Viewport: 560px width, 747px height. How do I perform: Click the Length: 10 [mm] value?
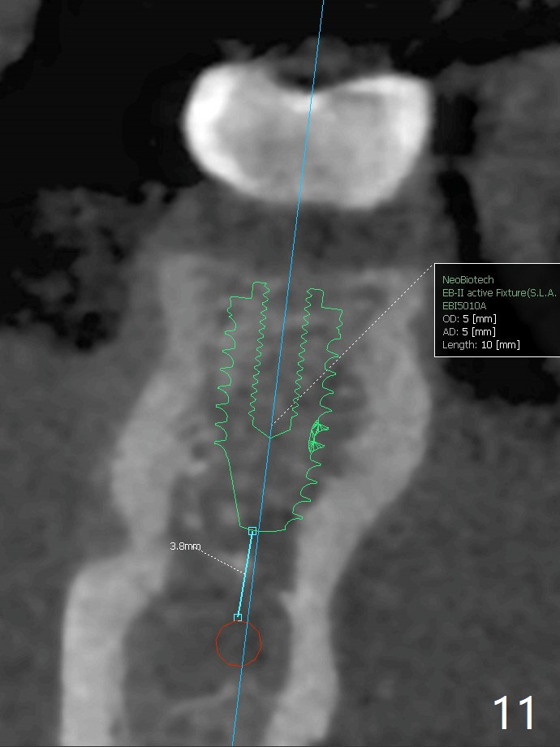481,345
